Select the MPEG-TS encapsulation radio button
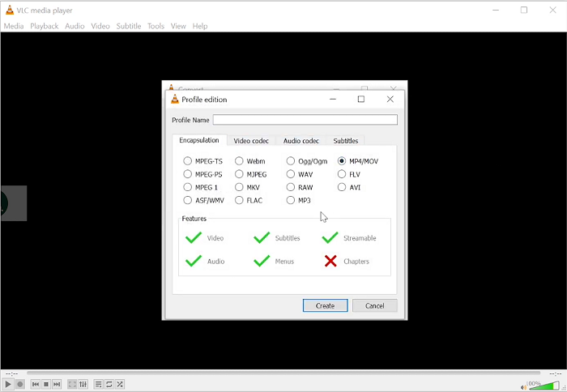The height and width of the screenshot is (392, 567). click(x=187, y=161)
